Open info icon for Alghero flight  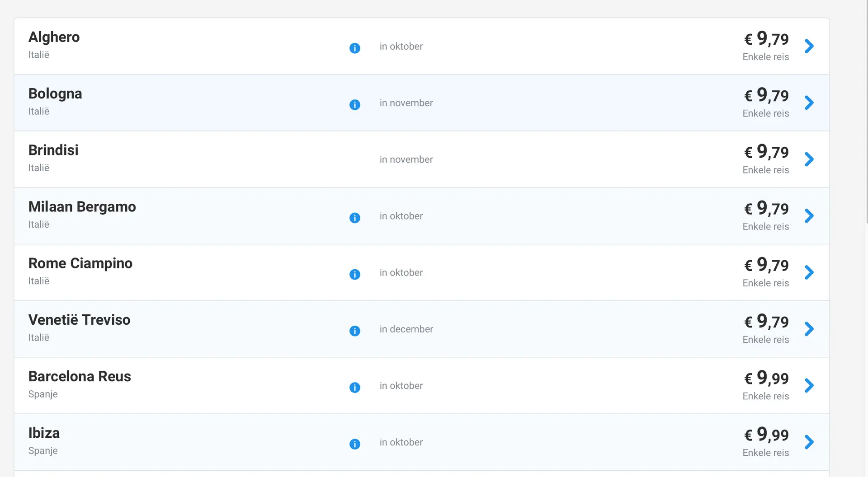click(x=355, y=48)
